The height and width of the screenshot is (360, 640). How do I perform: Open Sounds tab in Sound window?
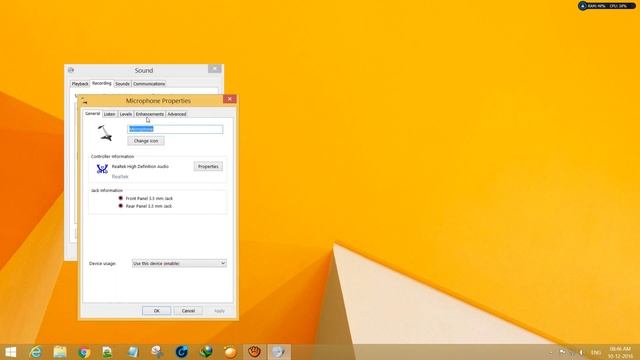tap(122, 84)
